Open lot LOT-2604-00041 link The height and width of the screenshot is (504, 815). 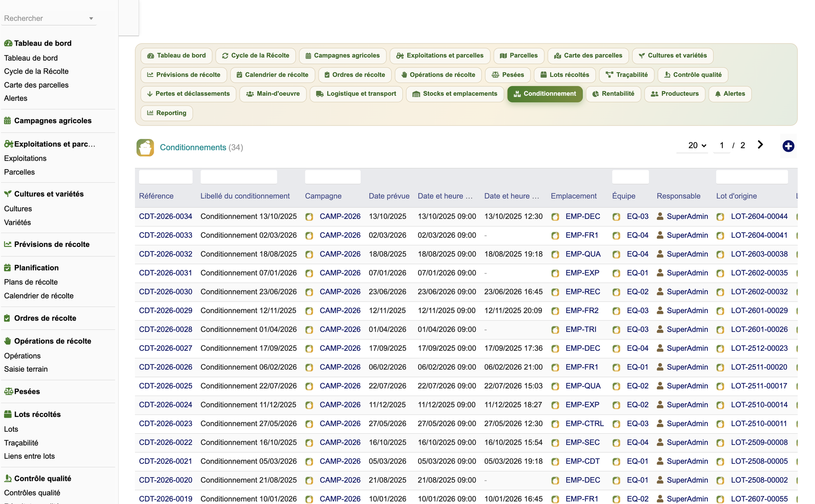coord(759,235)
